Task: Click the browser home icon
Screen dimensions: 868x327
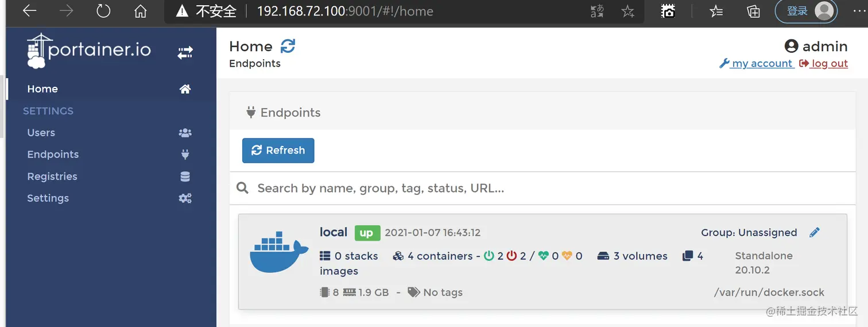Action: coord(140,11)
